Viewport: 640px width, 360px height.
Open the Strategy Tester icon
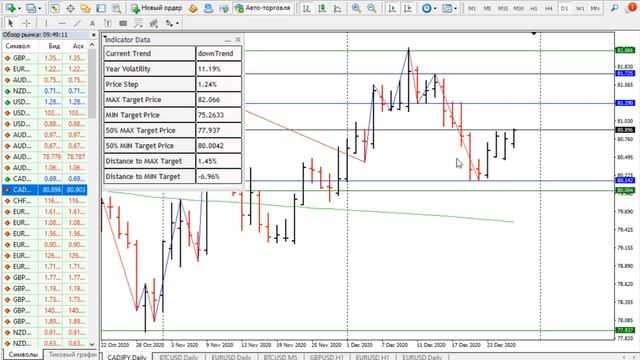click(116, 8)
